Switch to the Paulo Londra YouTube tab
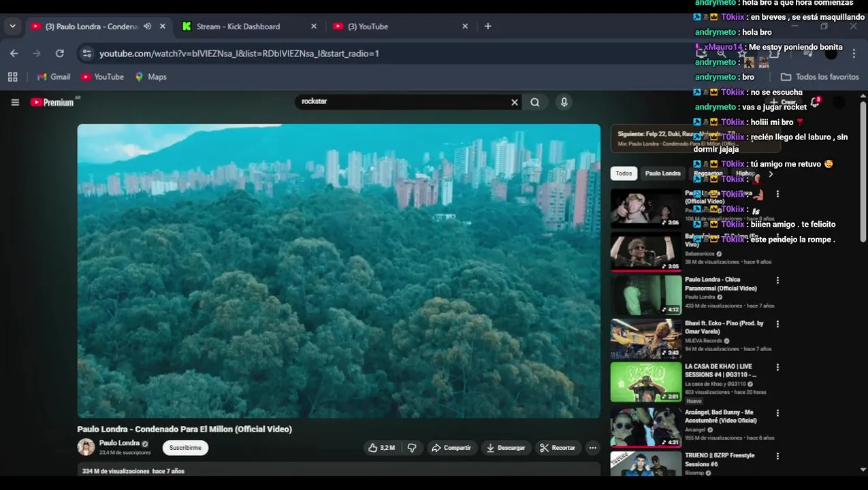 point(92,27)
